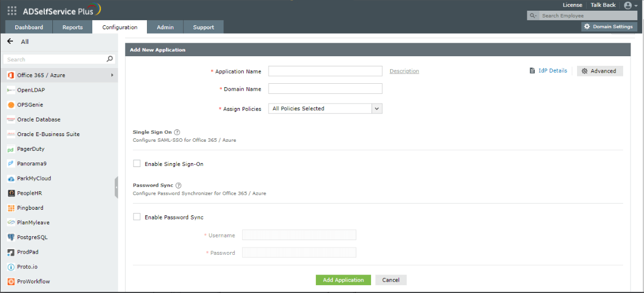The width and height of the screenshot is (644, 293).
Task: Click the back arrow next to All
Action: click(x=10, y=42)
